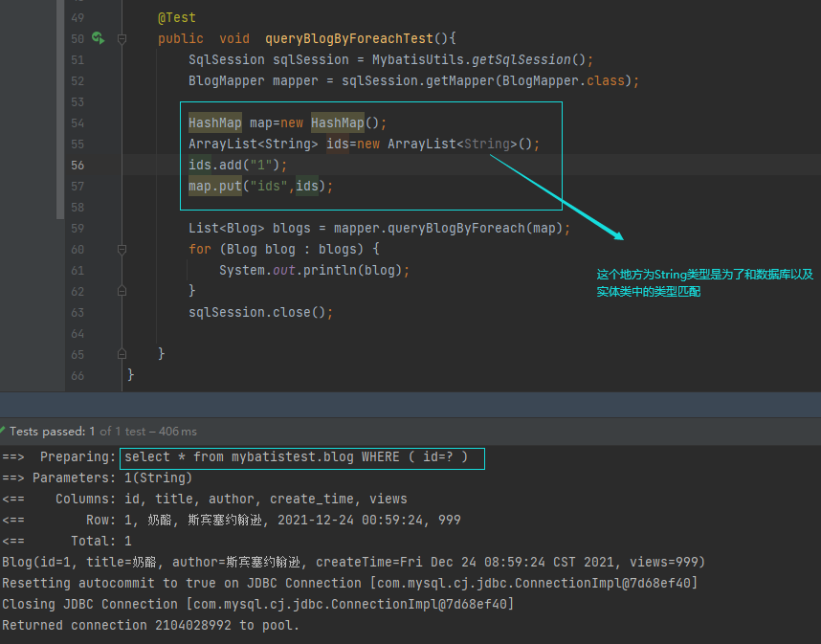The width and height of the screenshot is (821, 644).
Task: Click the cyan Chinese annotation text
Action: [x=703, y=282]
